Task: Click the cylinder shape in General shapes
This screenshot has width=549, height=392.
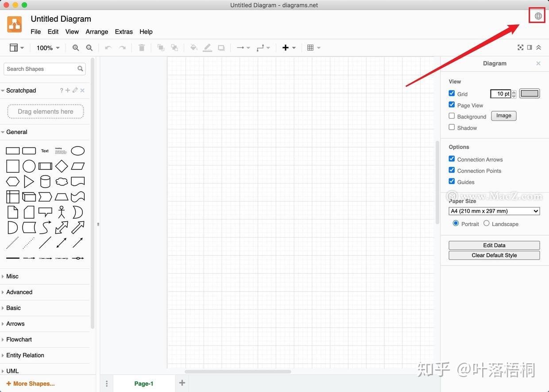Action: click(45, 181)
